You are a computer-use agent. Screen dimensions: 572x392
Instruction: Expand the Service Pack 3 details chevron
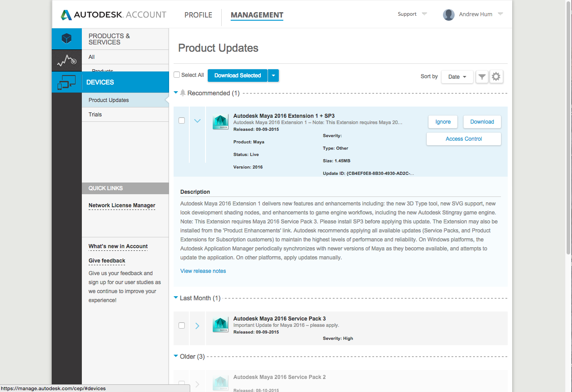(197, 326)
